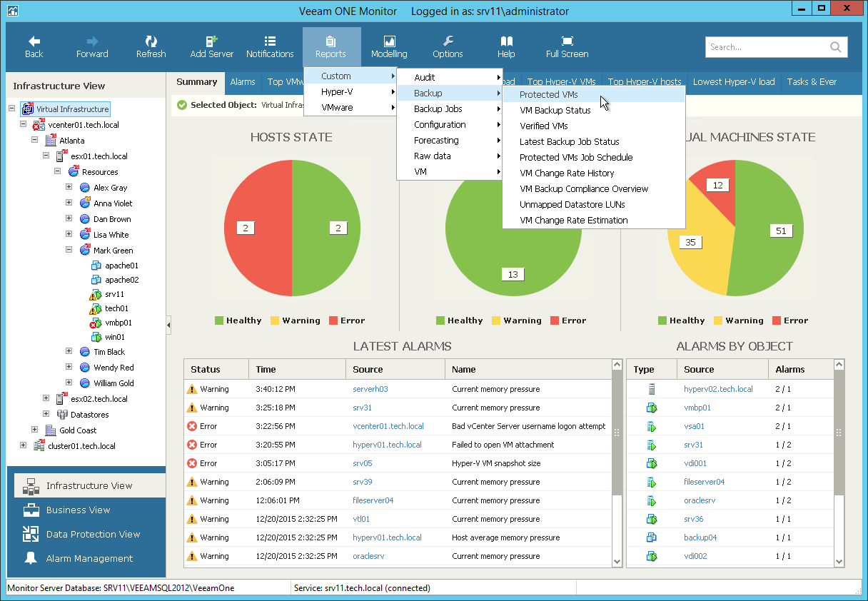Select the Virtual Infrastructure root node icon
This screenshot has width=868, height=601.
pos(28,109)
